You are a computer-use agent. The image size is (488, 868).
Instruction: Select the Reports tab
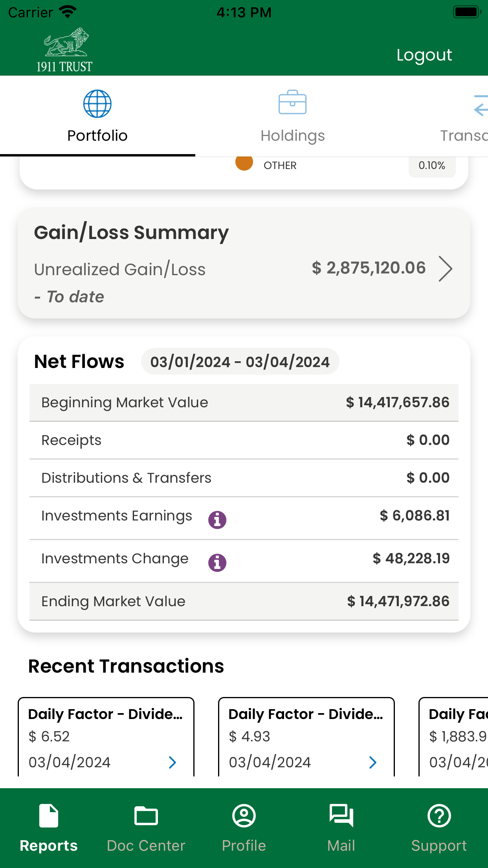point(49,828)
